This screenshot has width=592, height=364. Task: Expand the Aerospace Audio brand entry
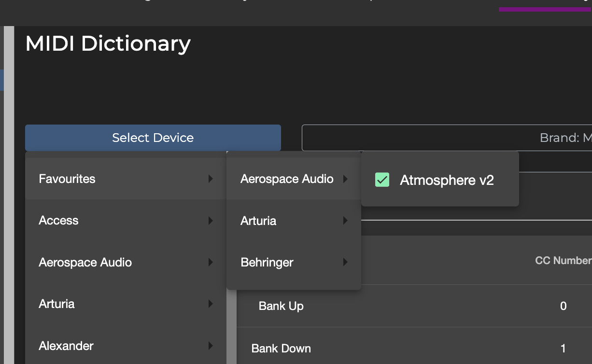coord(287,179)
